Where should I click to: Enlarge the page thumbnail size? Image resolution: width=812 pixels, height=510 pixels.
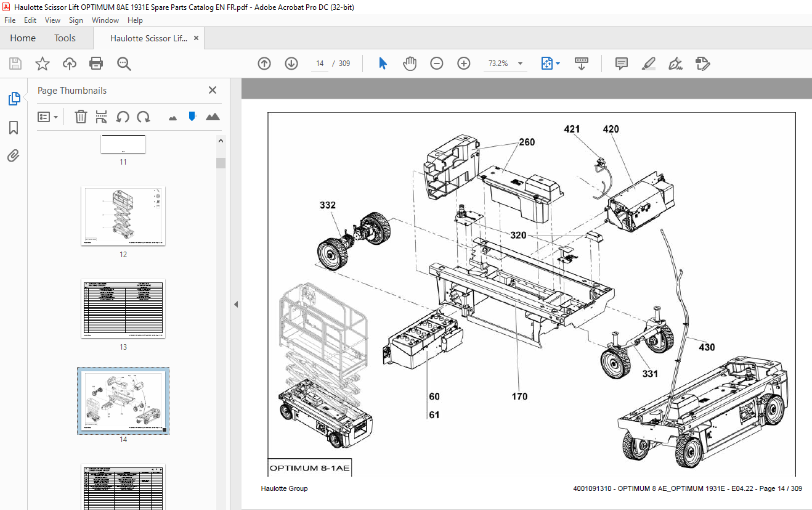(x=213, y=117)
